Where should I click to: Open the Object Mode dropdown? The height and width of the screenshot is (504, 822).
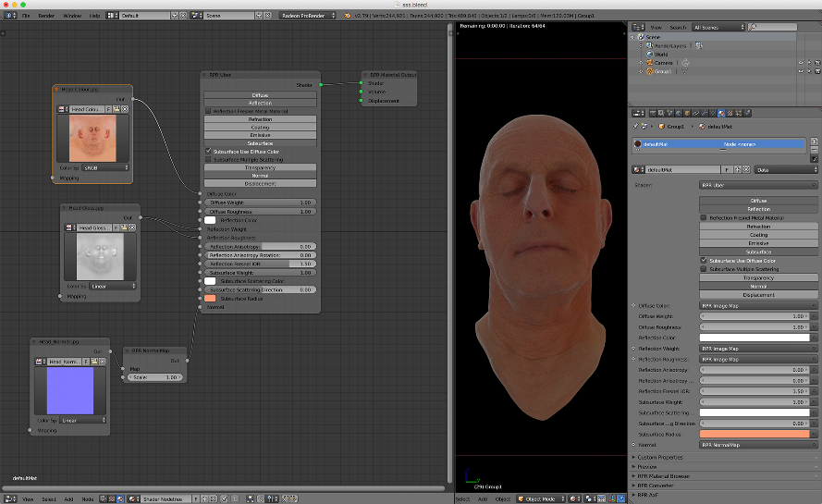tap(541, 498)
